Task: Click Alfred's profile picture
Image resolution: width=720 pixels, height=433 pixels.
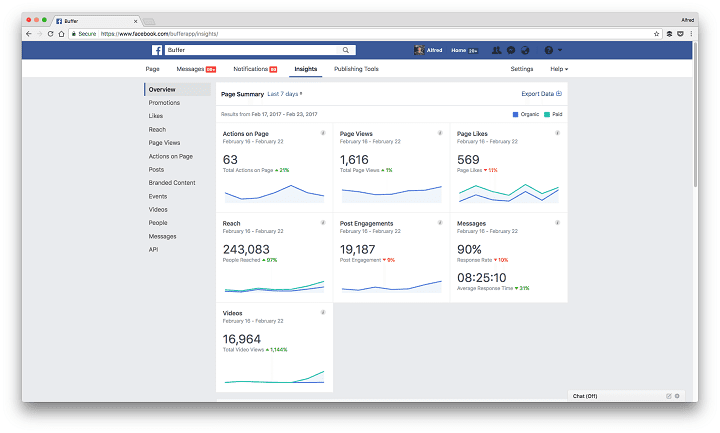Action: [x=419, y=50]
